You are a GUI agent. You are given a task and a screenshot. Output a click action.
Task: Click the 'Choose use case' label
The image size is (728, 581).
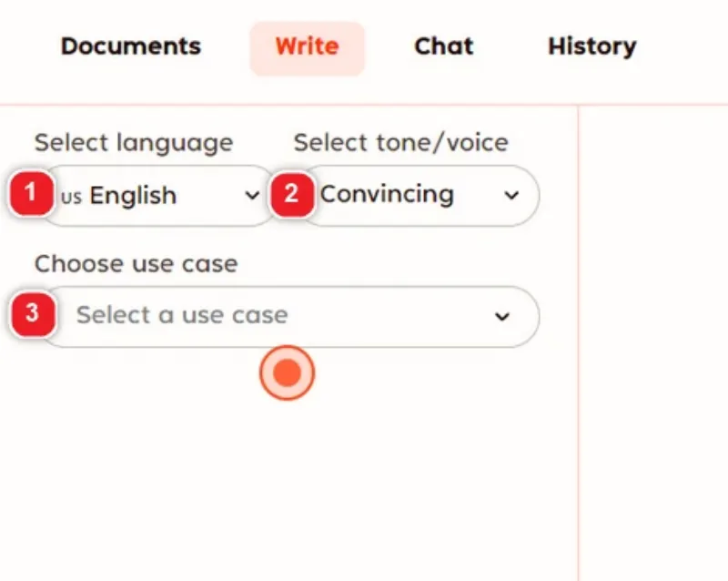click(x=136, y=264)
